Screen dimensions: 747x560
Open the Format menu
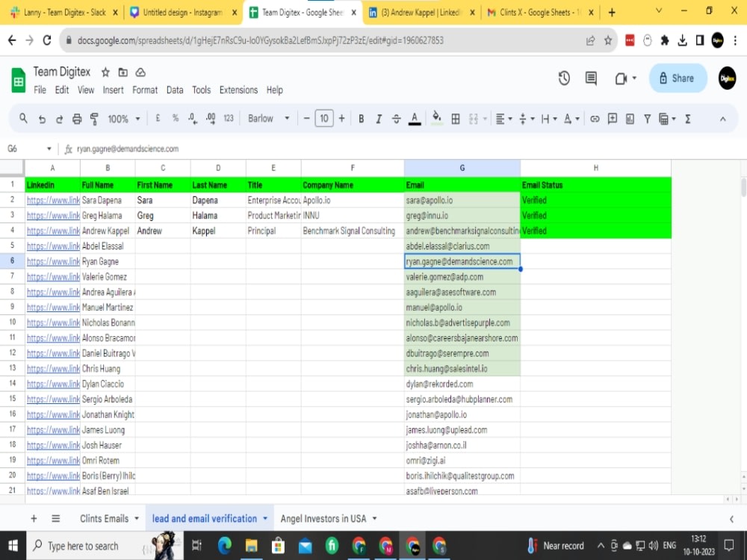tap(145, 90)
